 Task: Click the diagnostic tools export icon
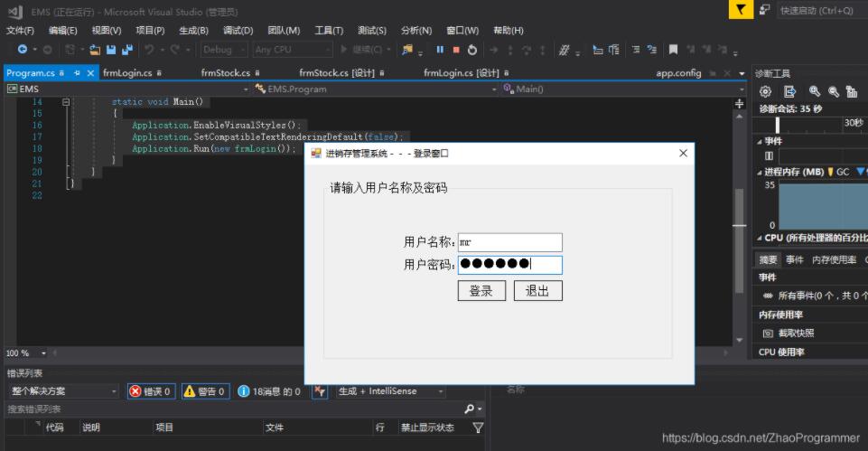pyautogui.click(x=790, y=91)
